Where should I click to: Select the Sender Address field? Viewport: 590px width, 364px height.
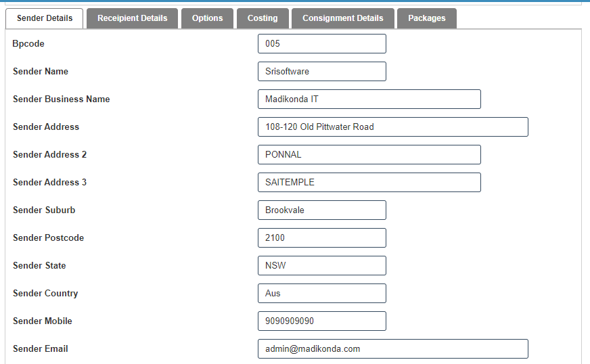392,127
